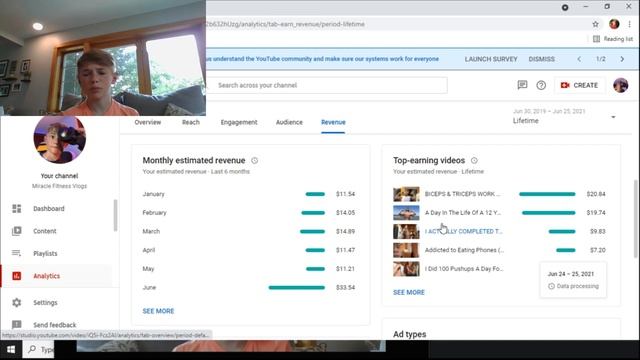
Task: Click the page vertical scrollbar
Action: (635, 219)
